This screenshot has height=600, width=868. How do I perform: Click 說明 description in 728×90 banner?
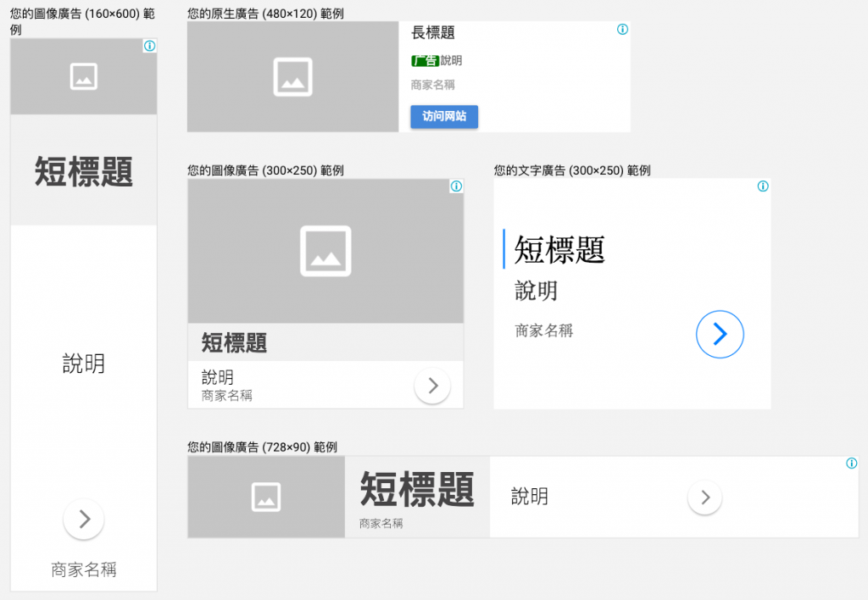point(530,497)
